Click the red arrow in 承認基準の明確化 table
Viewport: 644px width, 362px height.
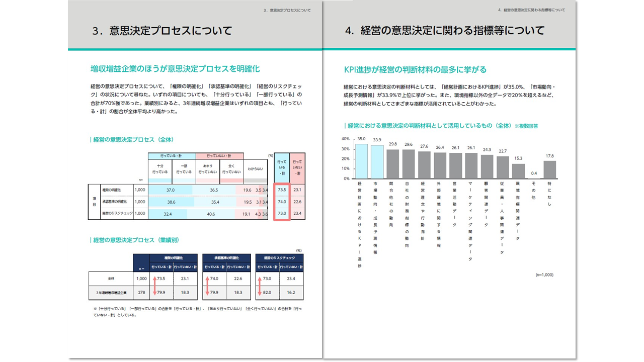tap(207, 285)
